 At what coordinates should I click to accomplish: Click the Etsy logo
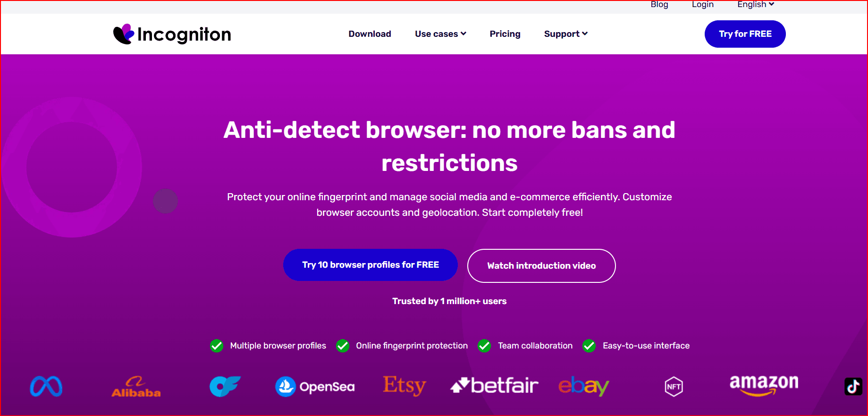[405, 386]
